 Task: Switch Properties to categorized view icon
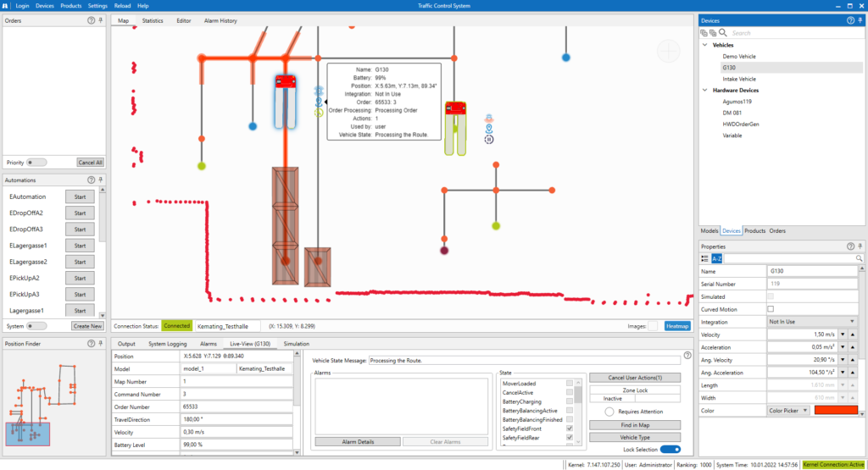click(705, 258)
